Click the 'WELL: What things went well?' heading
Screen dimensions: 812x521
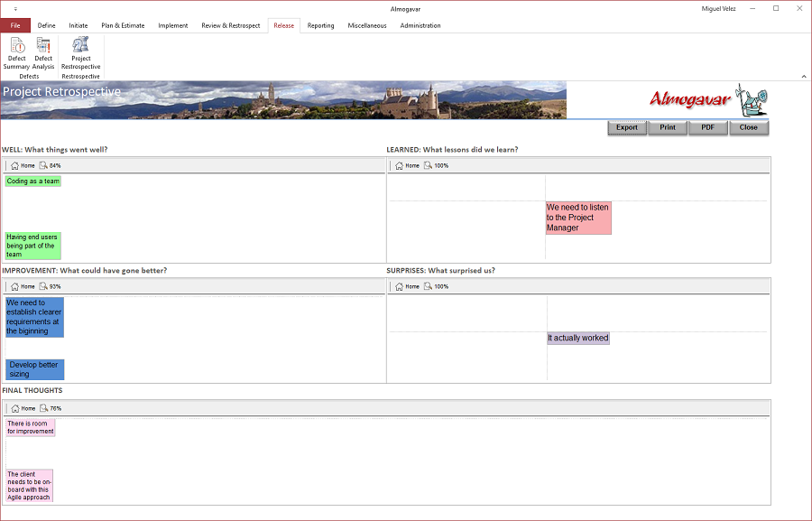(x=55, y=150)
